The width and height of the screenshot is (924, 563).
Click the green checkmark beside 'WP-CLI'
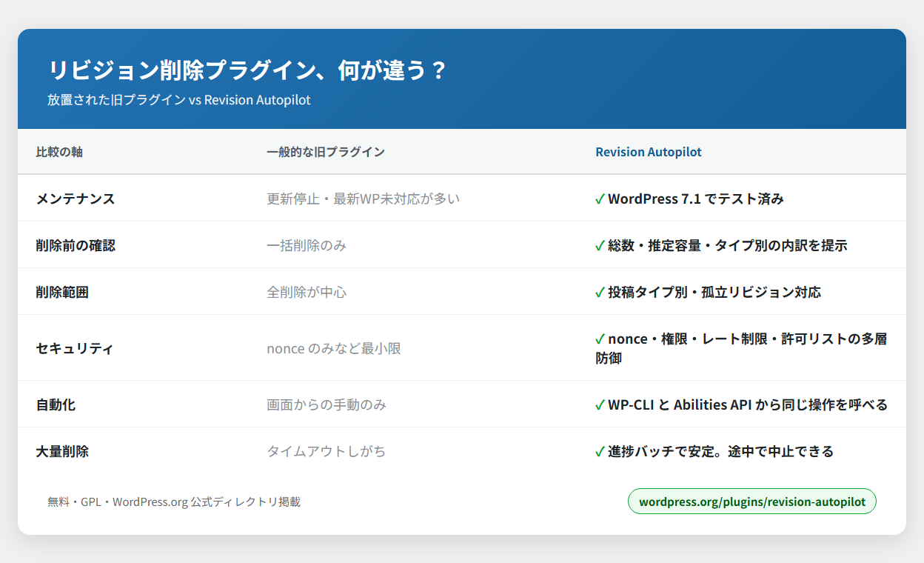pyautogui.click(x=600, y=405)
